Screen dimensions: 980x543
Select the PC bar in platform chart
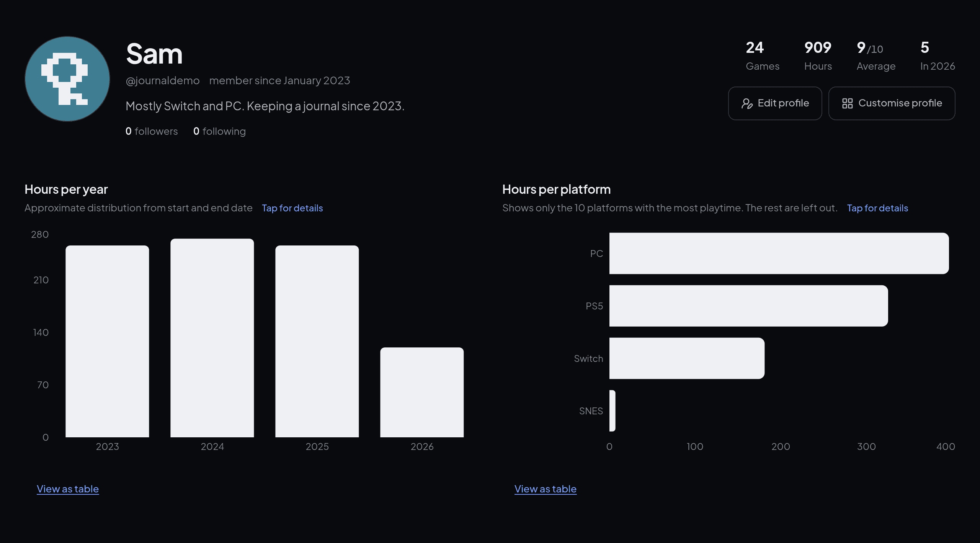click(x=779, y=254)
